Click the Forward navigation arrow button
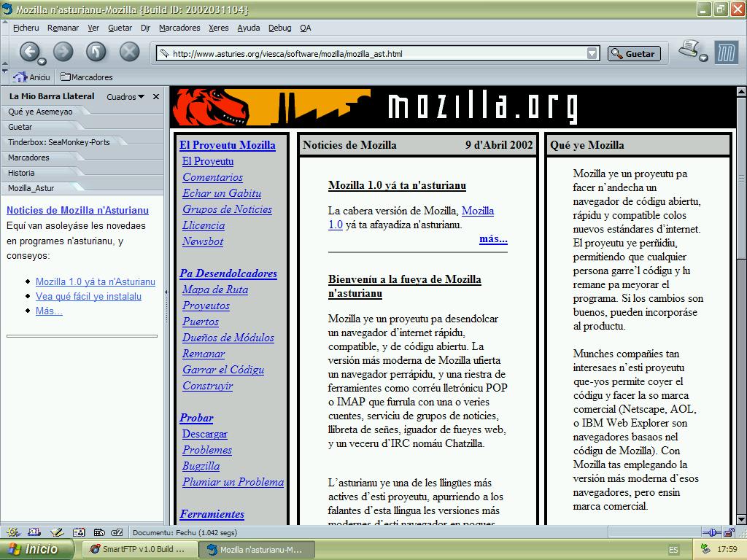 [63, 52]
